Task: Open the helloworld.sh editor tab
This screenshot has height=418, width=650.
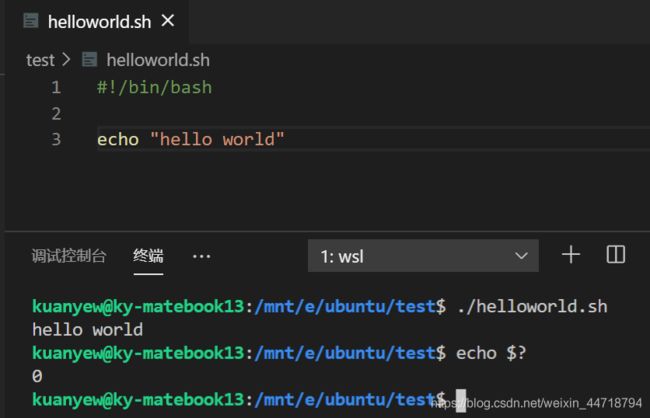Action: pyautogui.click(x=99, y=21)
